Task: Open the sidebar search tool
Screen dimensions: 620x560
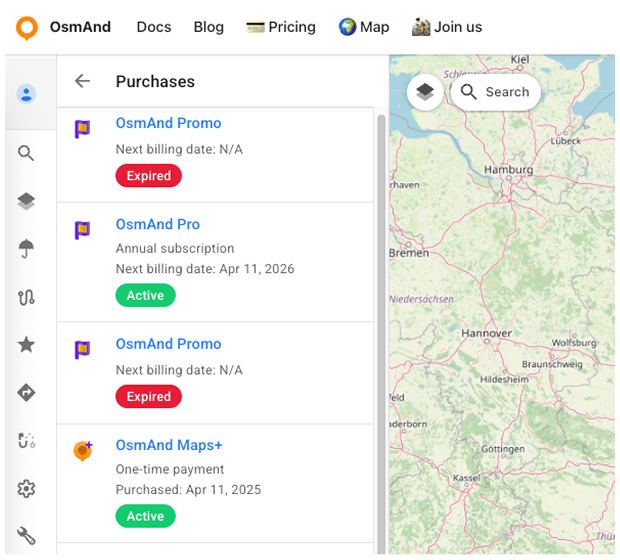Action: coord(27,153)
